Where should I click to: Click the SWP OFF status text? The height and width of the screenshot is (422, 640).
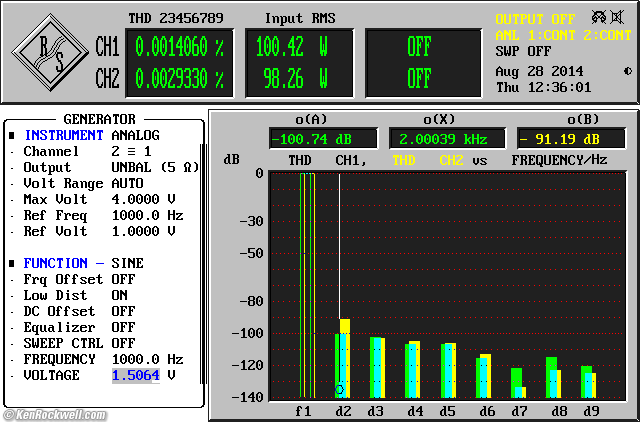(x=524, y=51)
